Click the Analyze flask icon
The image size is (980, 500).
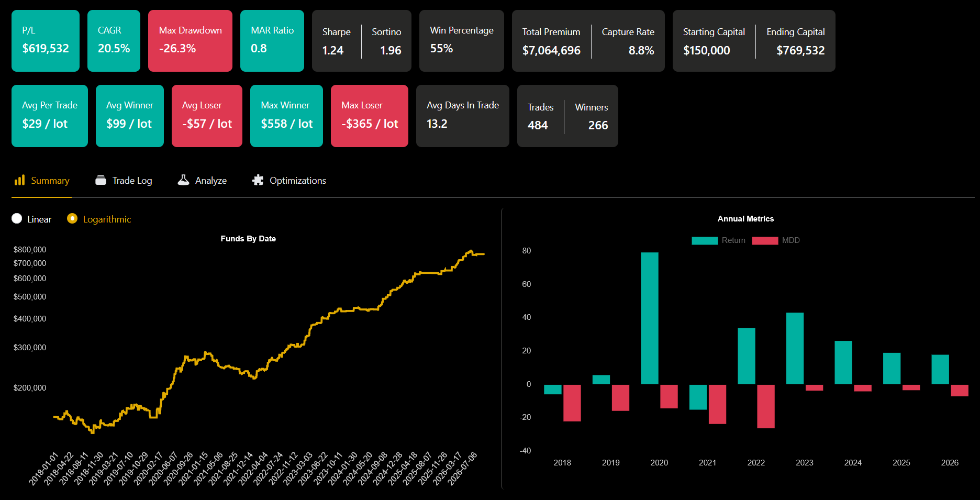coord(183,180)
